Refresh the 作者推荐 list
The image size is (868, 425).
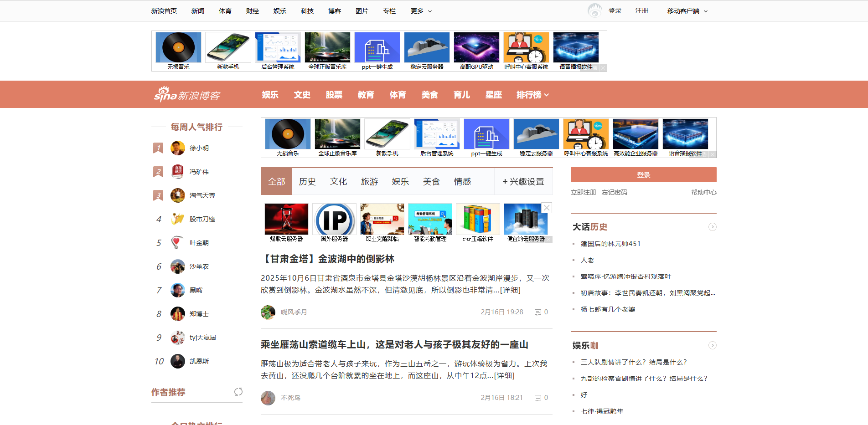coord(238,392)
